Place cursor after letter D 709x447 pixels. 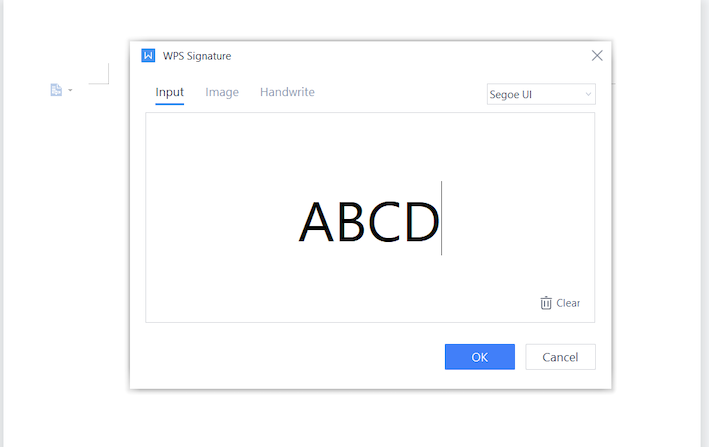click(x=441, y=222)
